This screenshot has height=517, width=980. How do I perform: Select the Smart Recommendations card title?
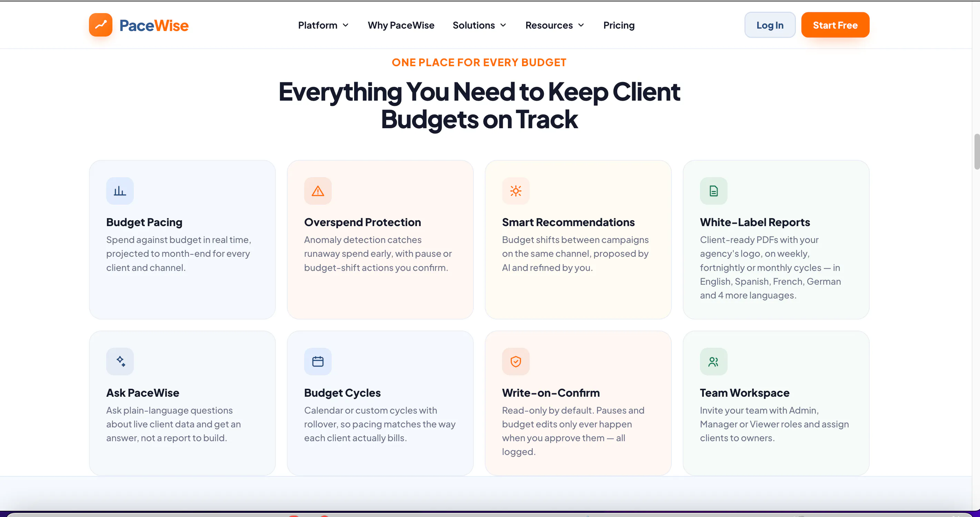click(568, 222)
